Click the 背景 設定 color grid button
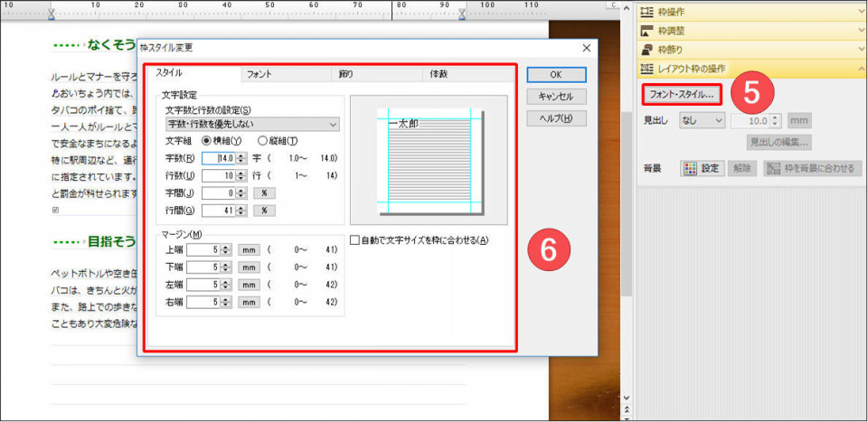 click(703, 169)
